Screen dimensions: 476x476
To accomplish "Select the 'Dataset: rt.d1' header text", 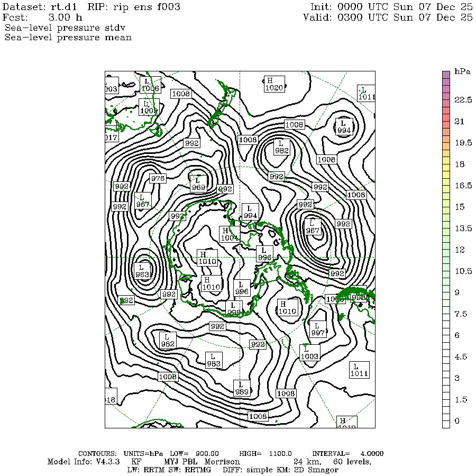I will click(40, 7).
